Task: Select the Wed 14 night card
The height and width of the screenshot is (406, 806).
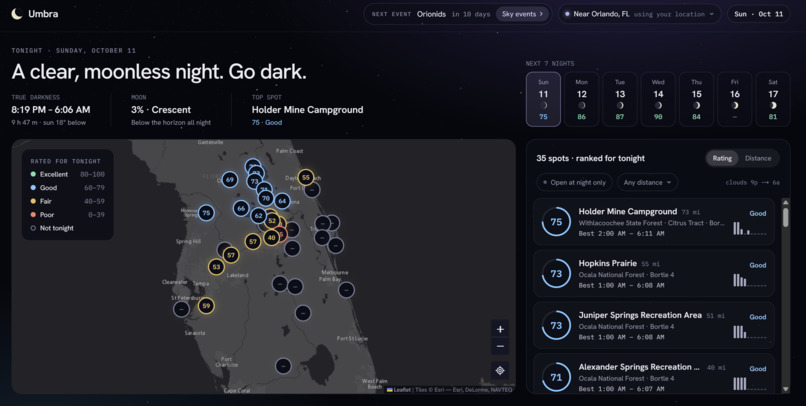Action: coord(658,99)
